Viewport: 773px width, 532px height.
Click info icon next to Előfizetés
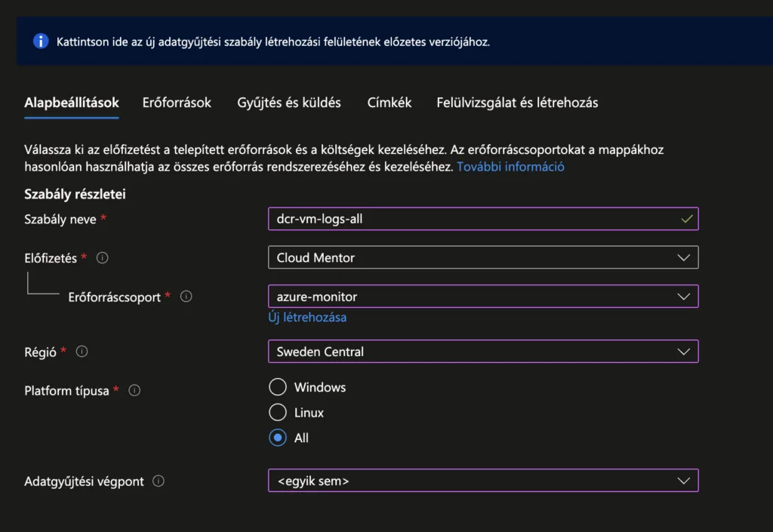pos(103,258)
